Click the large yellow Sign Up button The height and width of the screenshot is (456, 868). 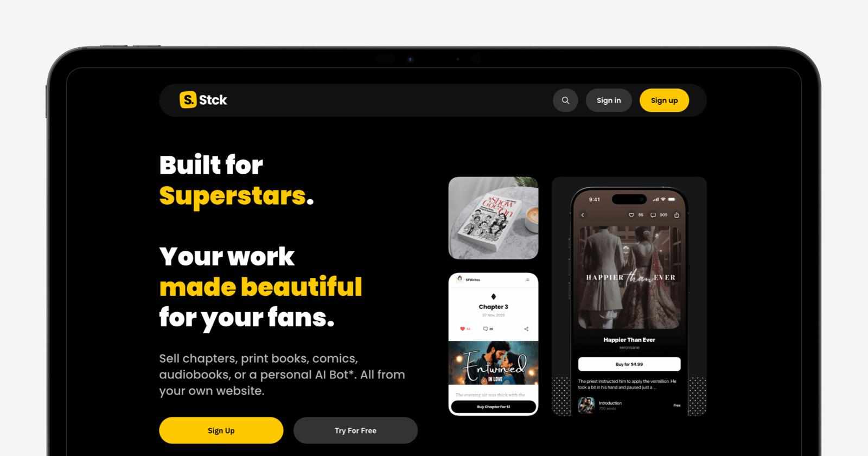(221, 430)
